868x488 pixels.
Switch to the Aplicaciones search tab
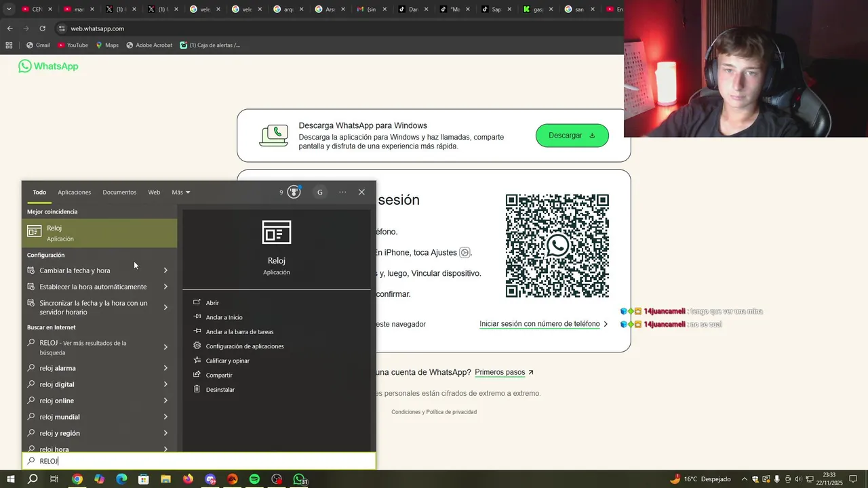pos(74,192)
